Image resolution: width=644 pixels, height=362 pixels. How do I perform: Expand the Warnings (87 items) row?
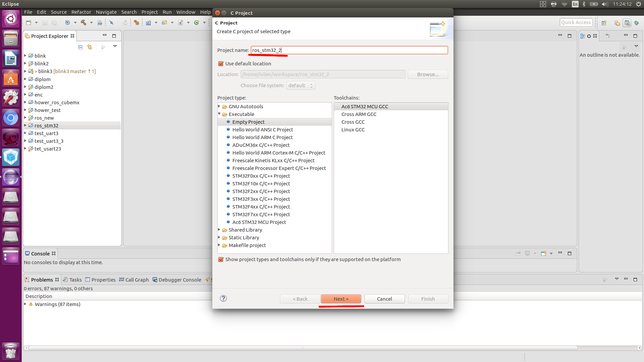25,304
